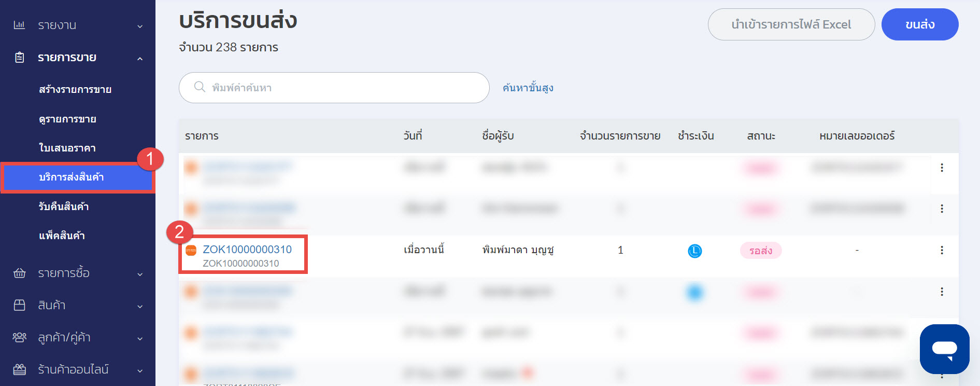Viewport: 980px width, 386px height.
Task: Click the ชำระเงิน column header
Action: (x=695, y=136)
